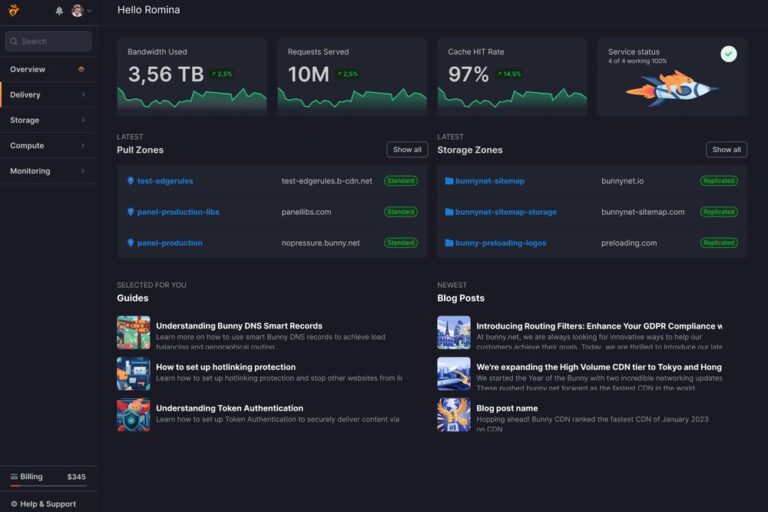Show all Storage Zones
Viewport: 768px width, 512px height.
click(x=726, y=149)
